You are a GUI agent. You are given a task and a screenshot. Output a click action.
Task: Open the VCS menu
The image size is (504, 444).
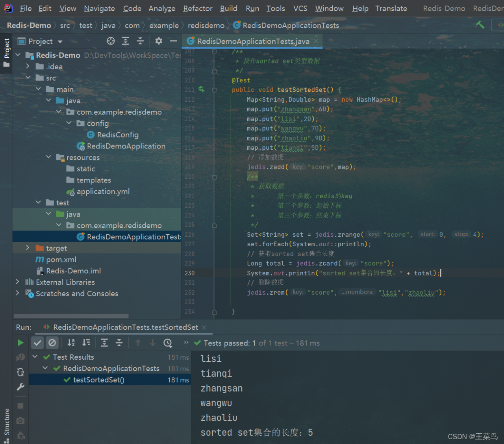point(300,8)
